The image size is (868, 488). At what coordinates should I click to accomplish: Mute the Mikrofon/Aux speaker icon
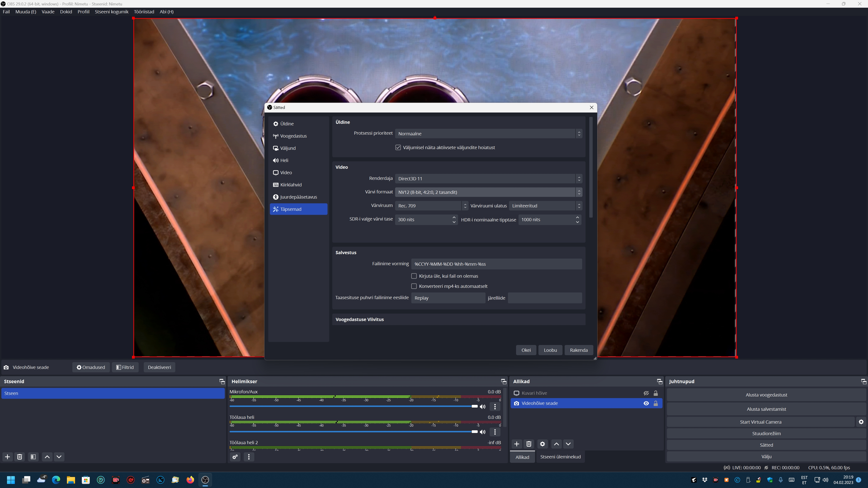coord(483,406)
